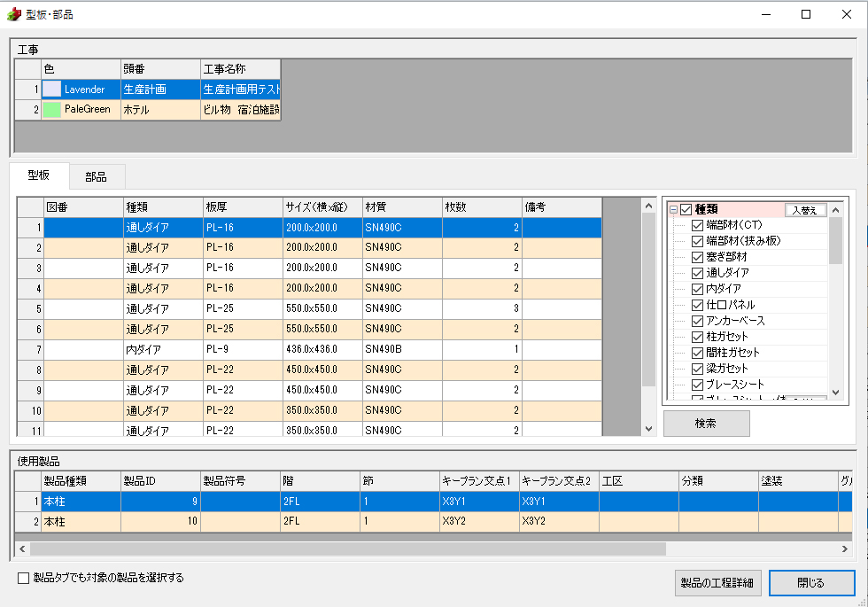Viewport: 868px width, 607px height.
Task: Click the Lavender color swatch
Action: tap(53, 89)
